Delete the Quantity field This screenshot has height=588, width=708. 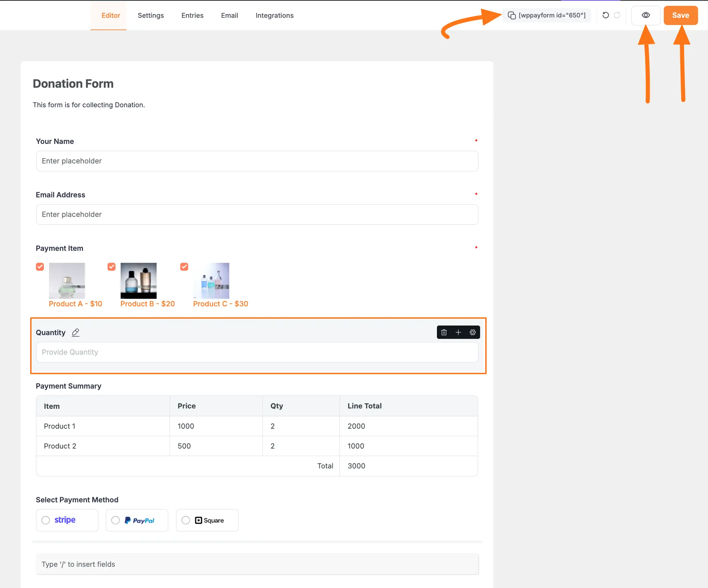point(444,332)
